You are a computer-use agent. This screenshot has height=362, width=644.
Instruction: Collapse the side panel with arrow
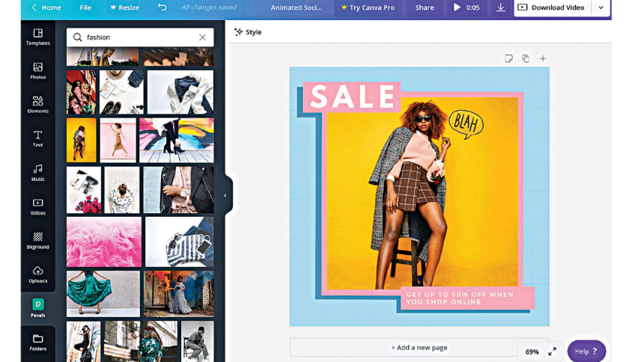(x=225, y=195)
